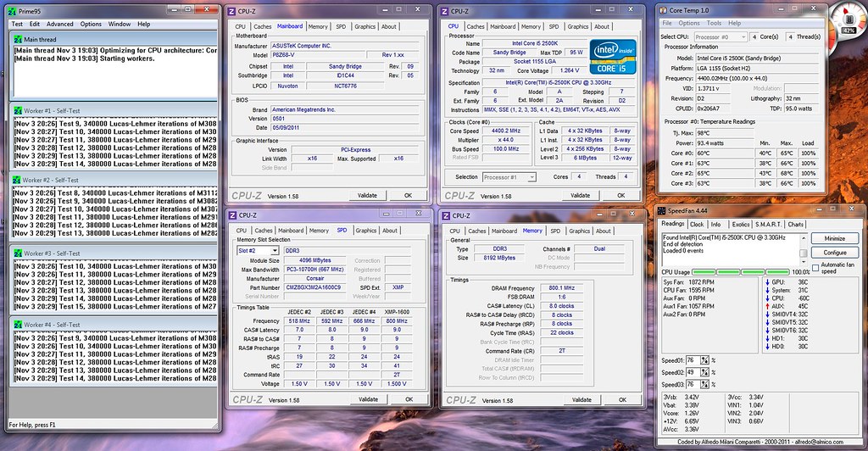Open the Advanced menu in Prime95

(60, 25)
